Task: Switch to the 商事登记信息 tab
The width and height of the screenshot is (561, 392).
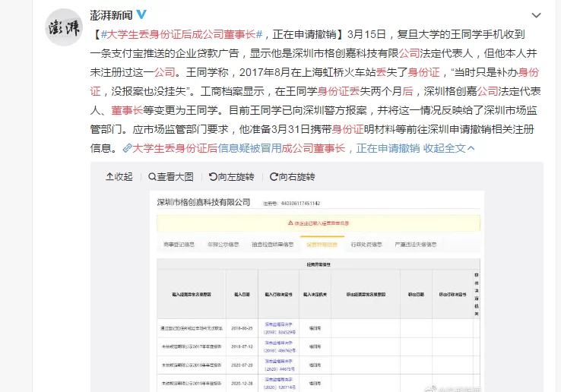Action: [x=179, y=245]
